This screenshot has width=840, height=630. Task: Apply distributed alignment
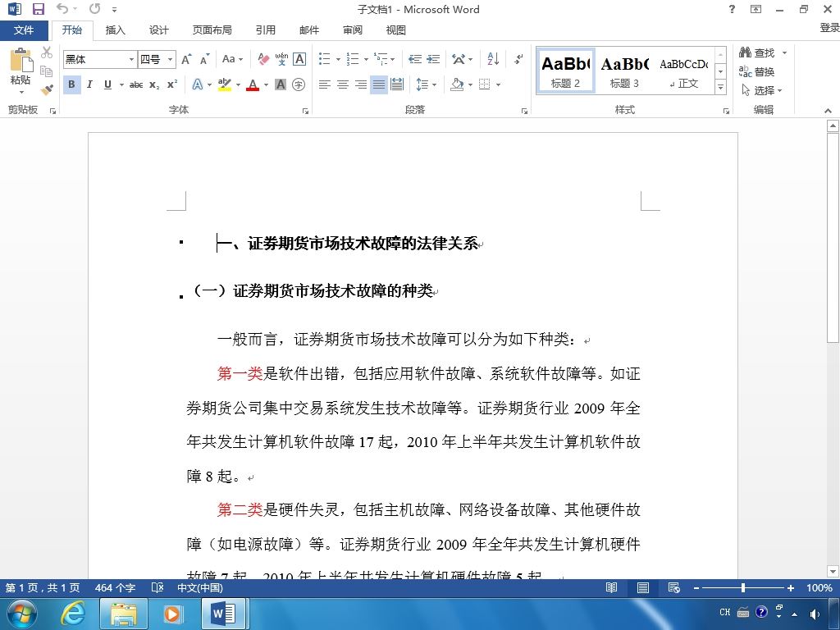point(397,84)
